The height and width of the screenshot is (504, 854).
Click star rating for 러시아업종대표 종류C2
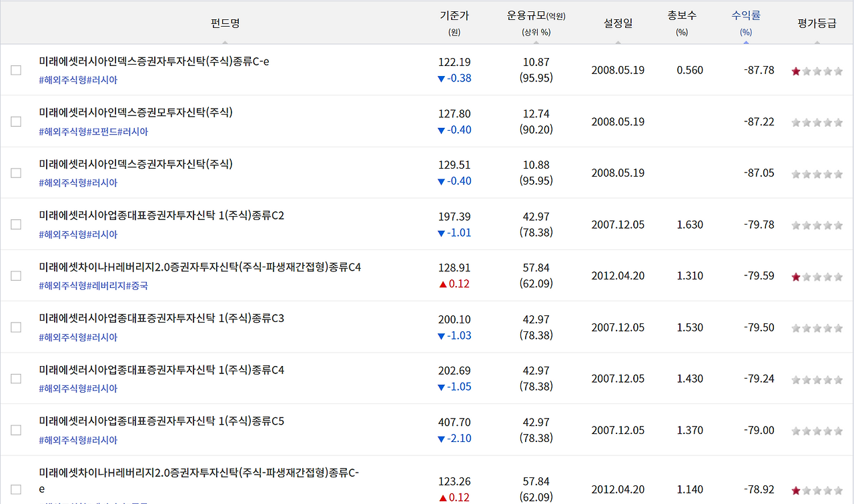point(817,225)
